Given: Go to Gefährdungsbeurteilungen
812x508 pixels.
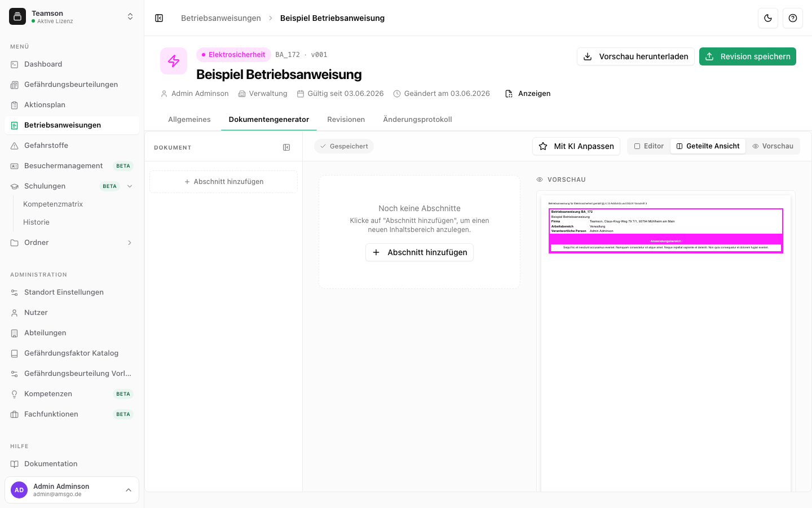Looking at the screenshot, I should coord(72,85).
